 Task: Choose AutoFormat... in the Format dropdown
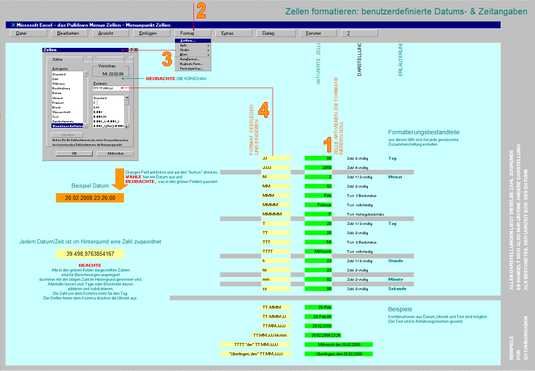193,59
